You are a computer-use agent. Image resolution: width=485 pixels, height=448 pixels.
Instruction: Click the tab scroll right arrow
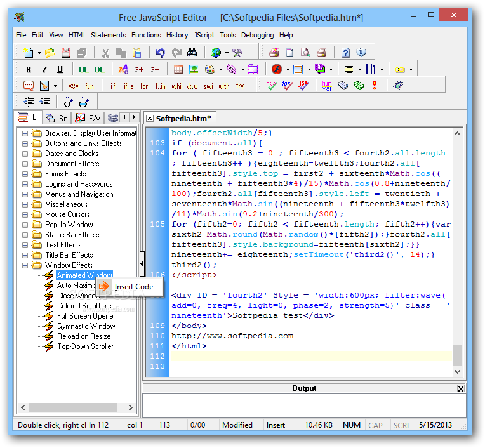(x=134, y=117)
